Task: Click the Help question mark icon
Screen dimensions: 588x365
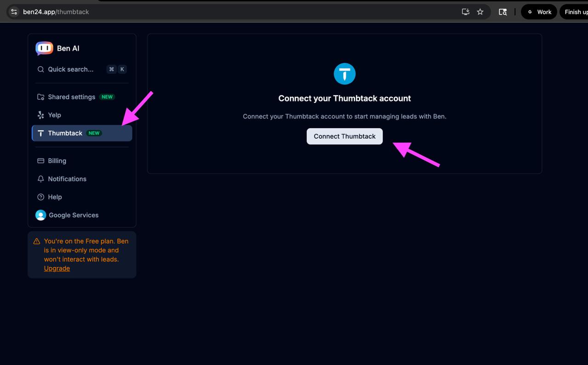Action: 41,197
